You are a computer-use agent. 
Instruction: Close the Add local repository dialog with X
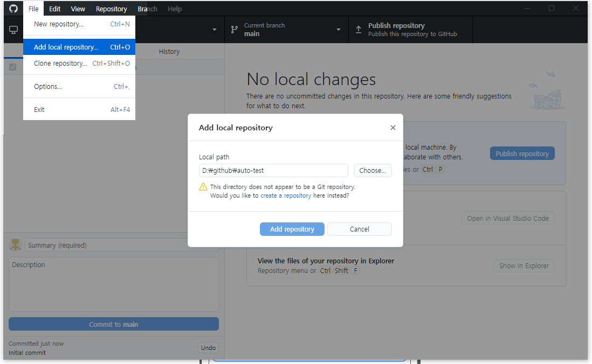pyautogui.click(x=393, y=128)
